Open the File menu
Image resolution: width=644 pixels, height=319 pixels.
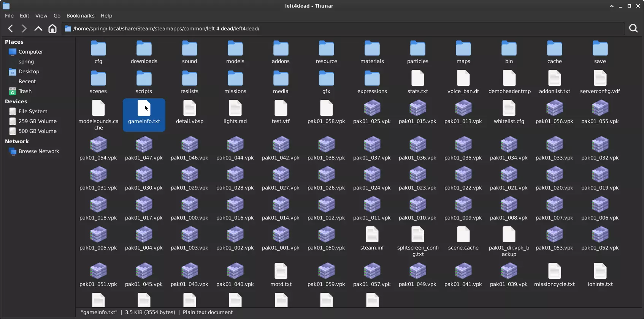point(9,16)
